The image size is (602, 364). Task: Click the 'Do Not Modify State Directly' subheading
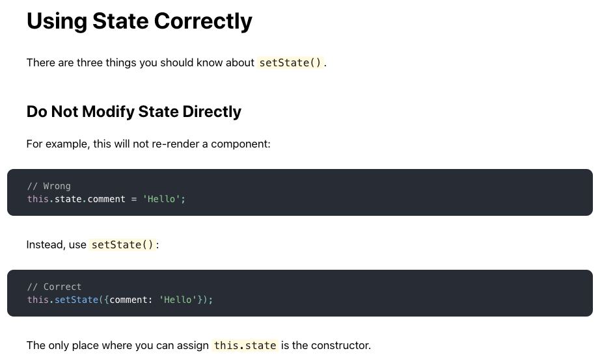click(x=134, y=112)
